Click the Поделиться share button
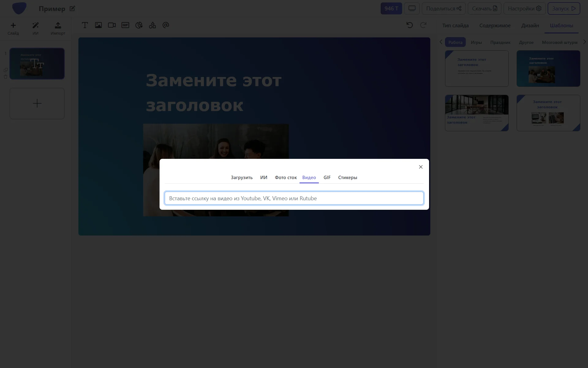The image size is (588, 368). (444, 9)
